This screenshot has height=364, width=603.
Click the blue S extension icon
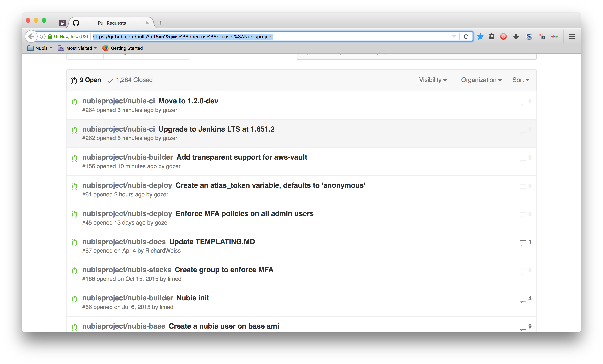pos(529,36)
